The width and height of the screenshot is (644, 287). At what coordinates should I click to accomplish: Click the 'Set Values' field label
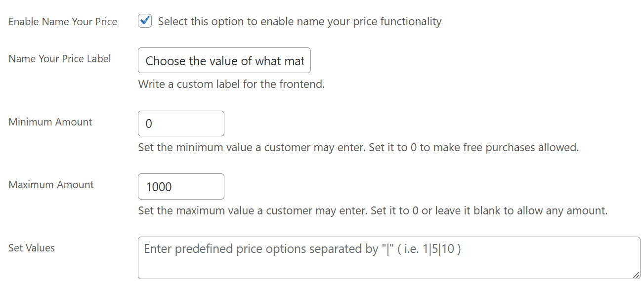coord(32,248)
